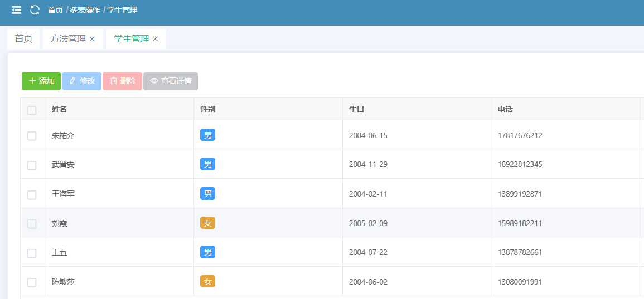Viewport: 644px width, 299px height.
Task: Switch to the 首页 tab
Action: coord(23,39)
